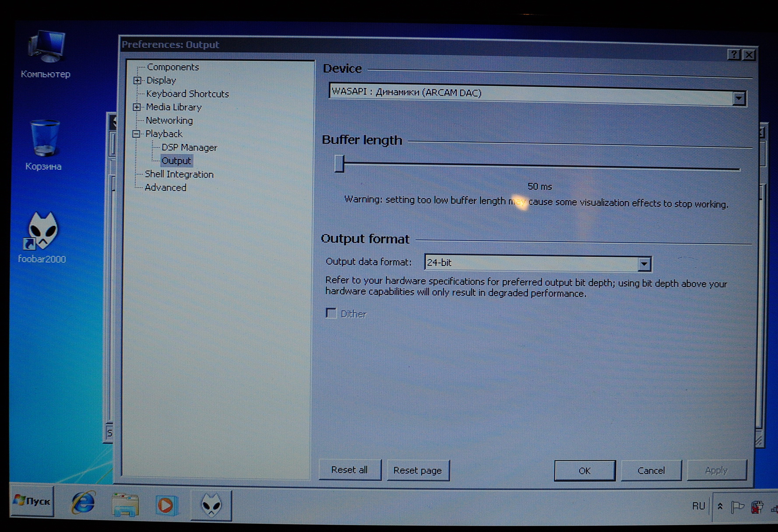Click the Device dropdown arrow

coord(739,98)
